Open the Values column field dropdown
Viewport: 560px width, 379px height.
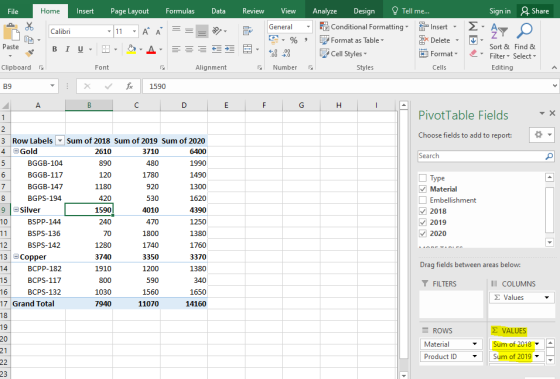click(x=546, y=297)
